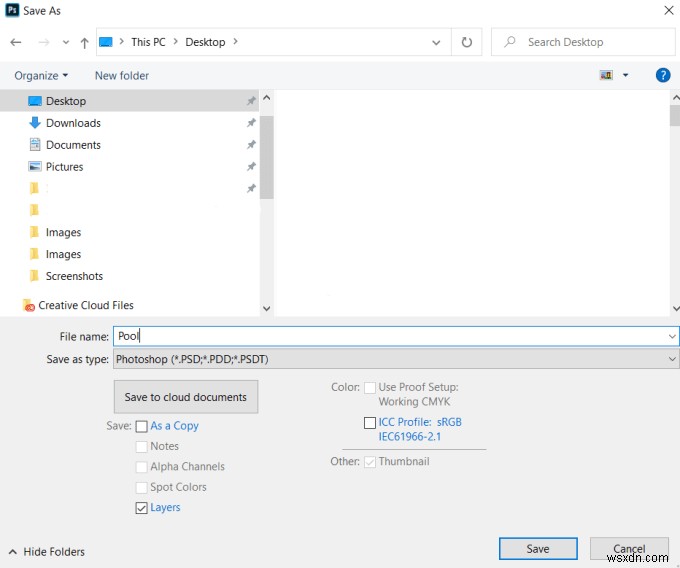Click the Search Desktop field
The image size is (680, 568).
[x=583, y=42]
